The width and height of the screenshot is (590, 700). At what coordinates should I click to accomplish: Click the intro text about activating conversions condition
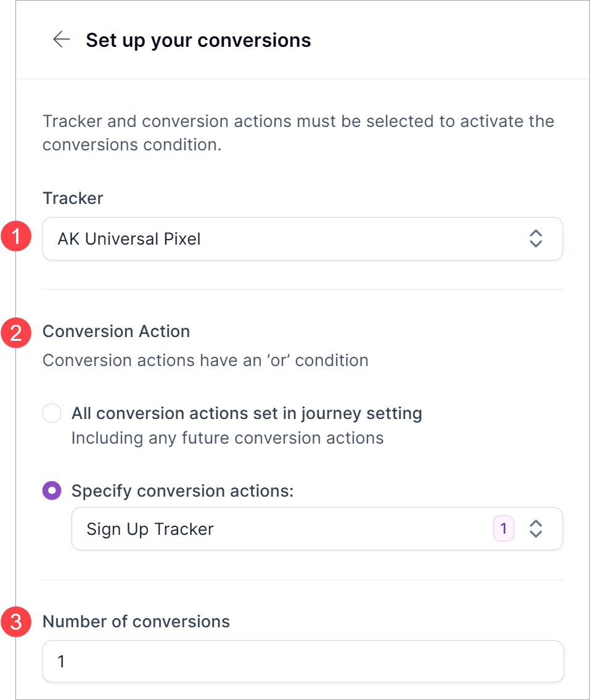[x=298, y=132]
